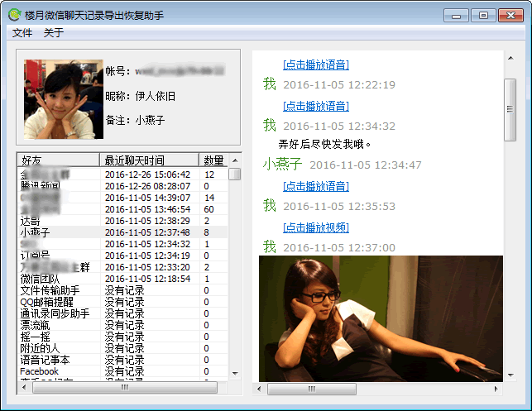
Task: Click friend list scroll down arrow
Action: tap(235, 373)
